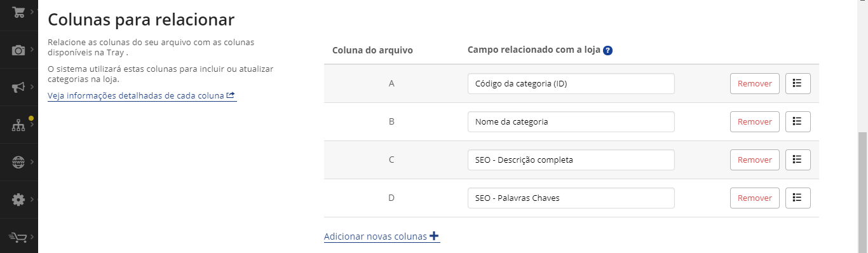Screen dimensions: 868x253
Task: Open the settings gear sidebar icon
Action: click(18, 200)
